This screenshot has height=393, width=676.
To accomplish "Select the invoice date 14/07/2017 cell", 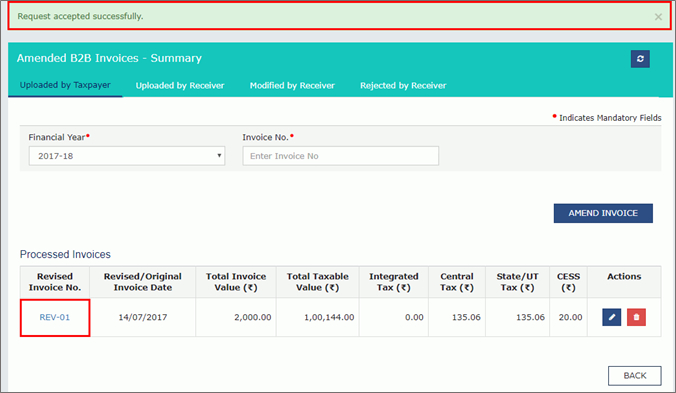I will (x=143, y=317).
